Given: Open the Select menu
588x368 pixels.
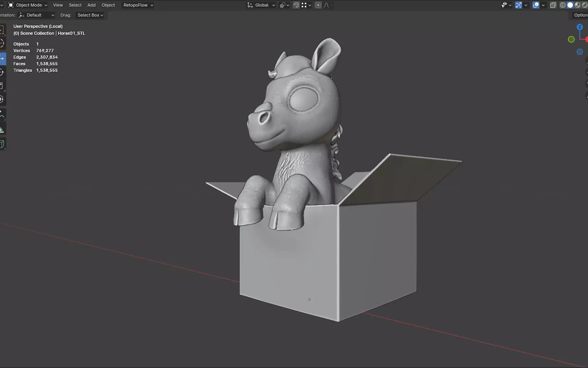Looking at the screenshot, I should coord(75,5).
